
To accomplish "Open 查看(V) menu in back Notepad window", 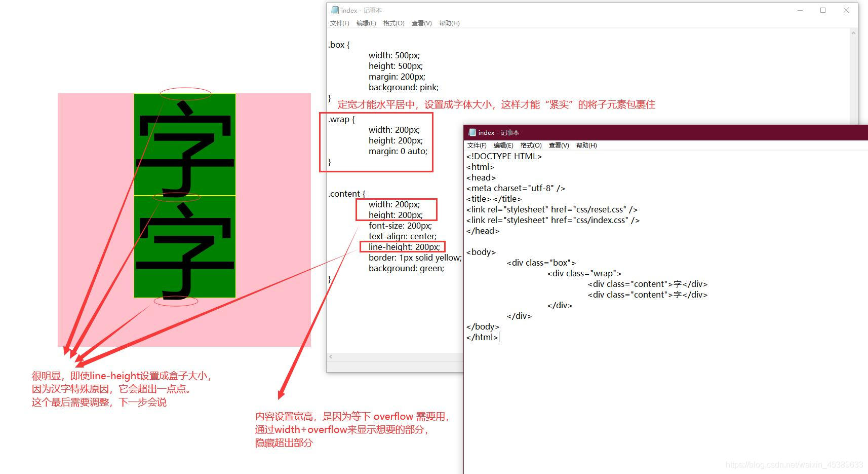I will (x=421, y=23).
